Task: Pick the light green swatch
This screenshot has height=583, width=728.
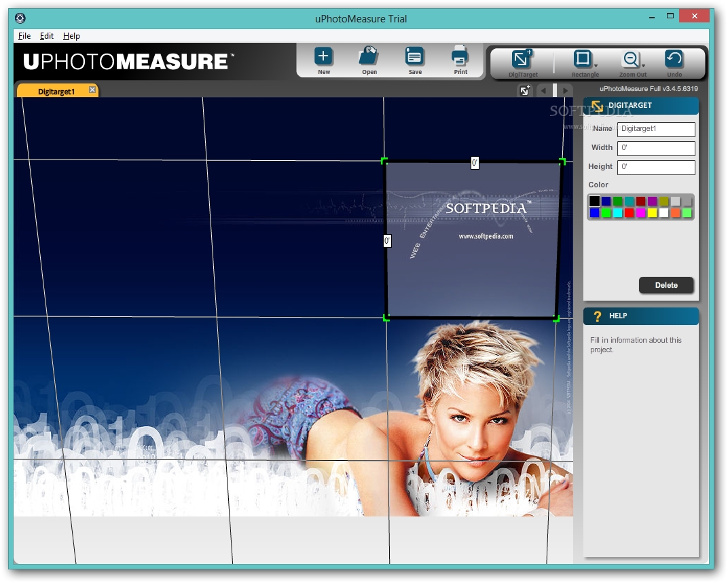Action: click(x=687, y=212)
